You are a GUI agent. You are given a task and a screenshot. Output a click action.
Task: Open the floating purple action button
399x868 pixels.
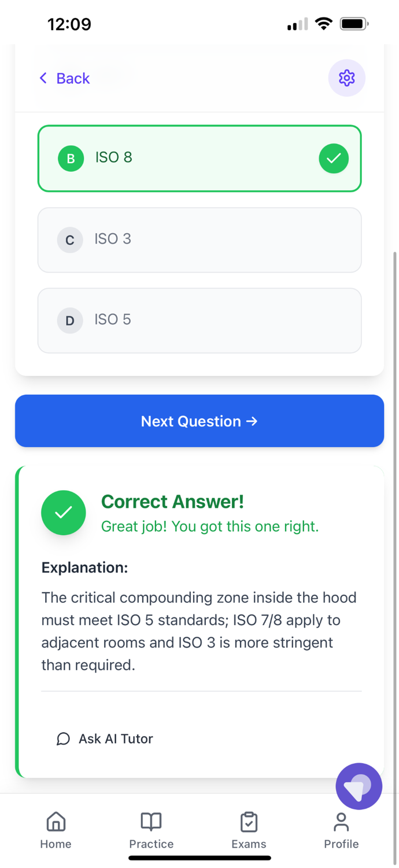point(359,786)
